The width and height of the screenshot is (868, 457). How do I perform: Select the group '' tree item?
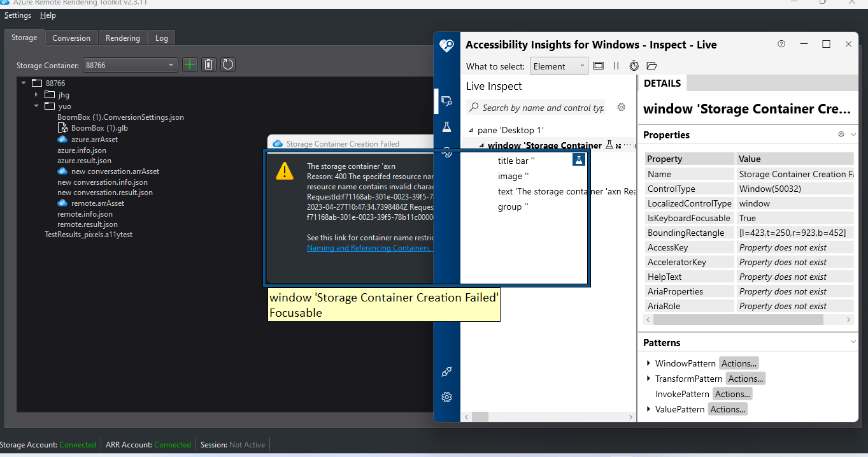point(513,207)
